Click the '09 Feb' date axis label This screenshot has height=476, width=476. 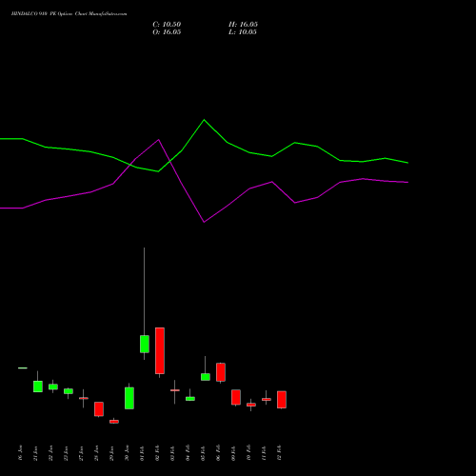233,453
